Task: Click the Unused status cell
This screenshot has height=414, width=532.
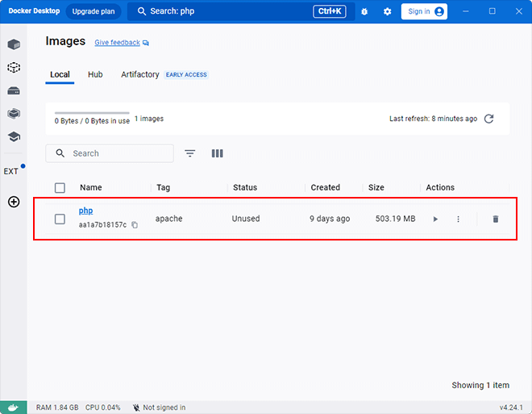Action: [246, 219]
